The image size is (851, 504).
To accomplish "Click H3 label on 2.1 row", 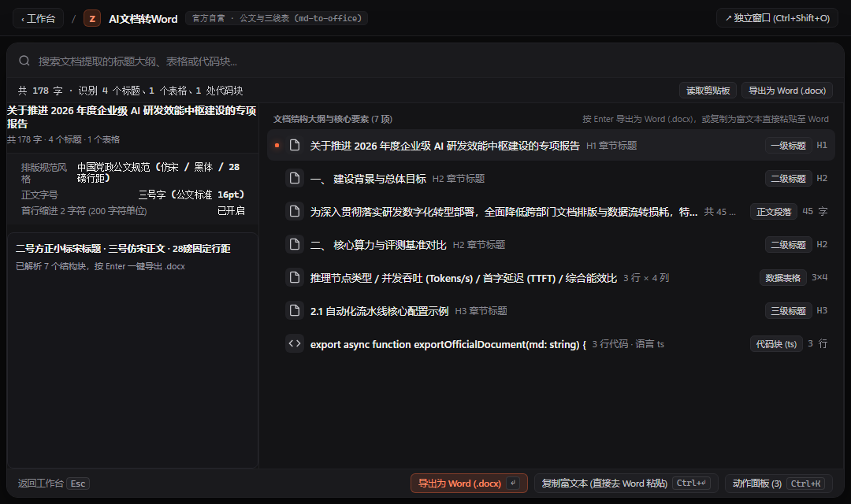I will (822, 310).
